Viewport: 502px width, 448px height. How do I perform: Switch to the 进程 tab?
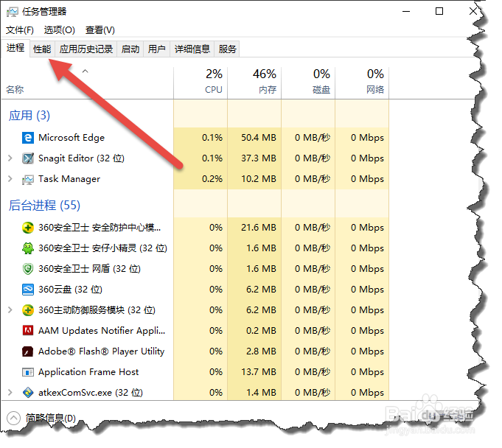[15, 48]
